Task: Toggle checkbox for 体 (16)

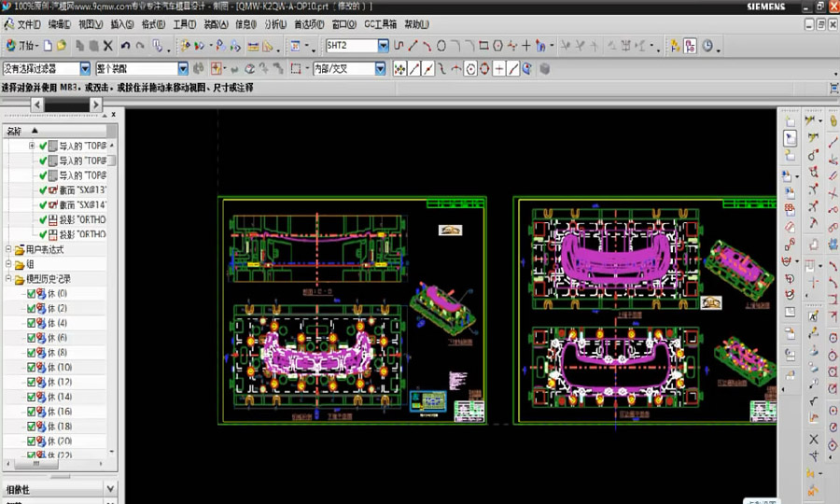Action: tap(32, 412)
